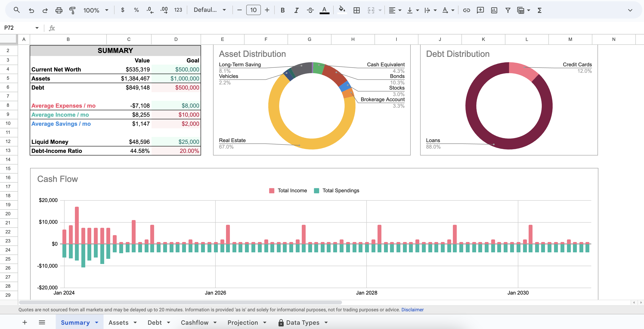Switch to the Assets tab
Screen dimensions: 644x329
(119, 323)
